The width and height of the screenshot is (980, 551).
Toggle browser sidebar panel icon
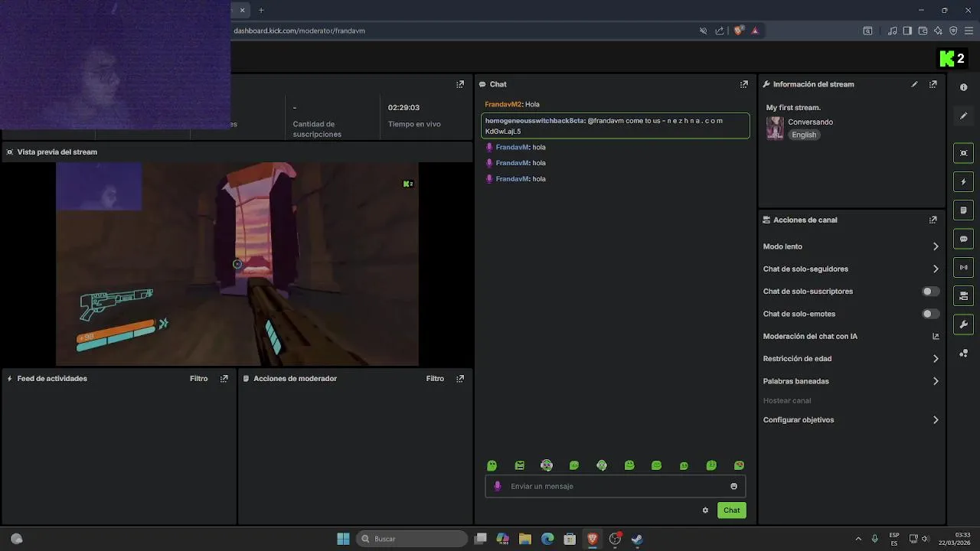pos(907,31)
